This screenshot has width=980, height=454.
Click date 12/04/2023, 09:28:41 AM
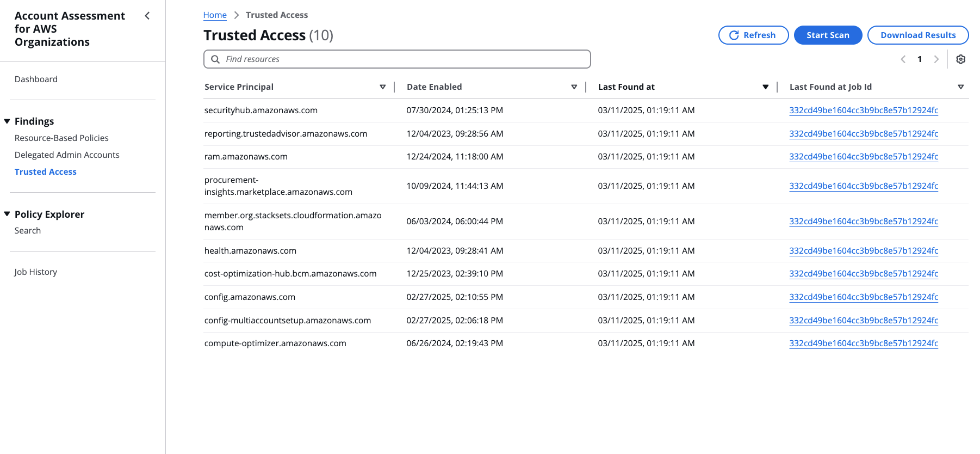pyautogui.click(x=455, y=251)
